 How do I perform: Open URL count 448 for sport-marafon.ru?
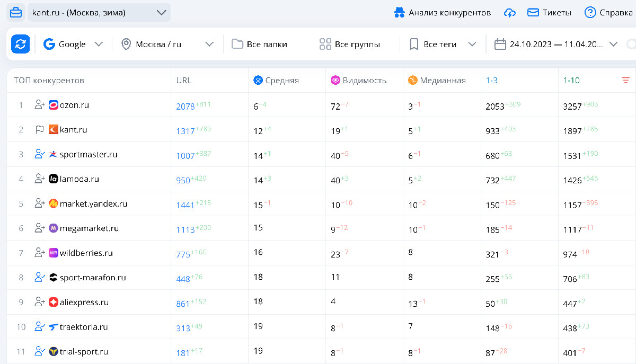[183, 279]
